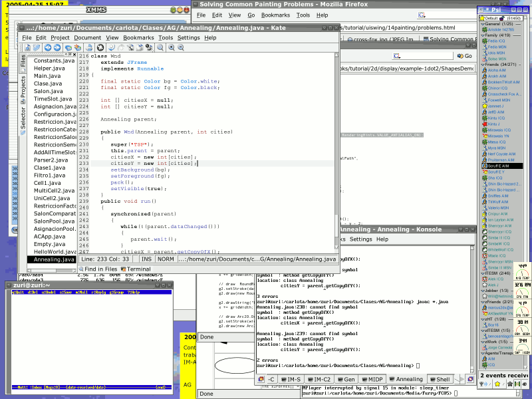
Task: Collapse the General group in Psi
Action: coord(483,24)
